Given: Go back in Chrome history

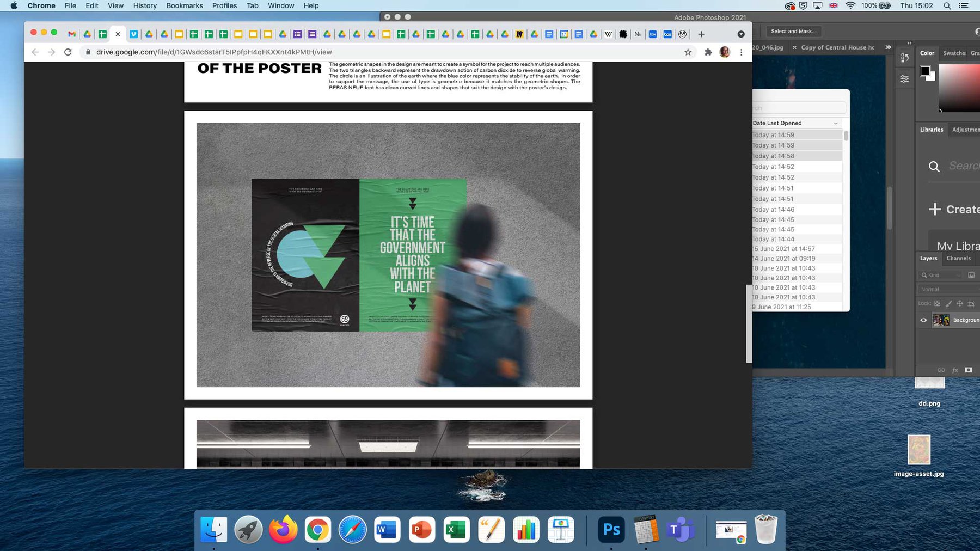Looking at the screenshot, I should (x=35, y=52).
